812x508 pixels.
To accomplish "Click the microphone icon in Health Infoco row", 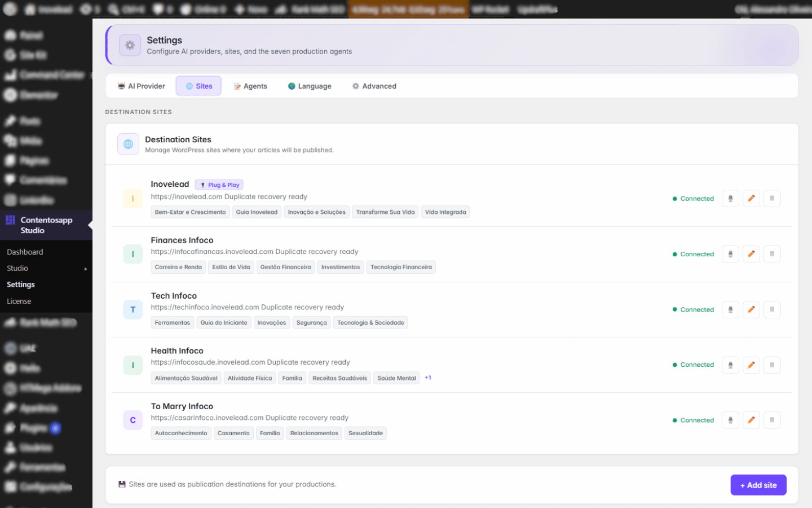I will click(730, 365).
